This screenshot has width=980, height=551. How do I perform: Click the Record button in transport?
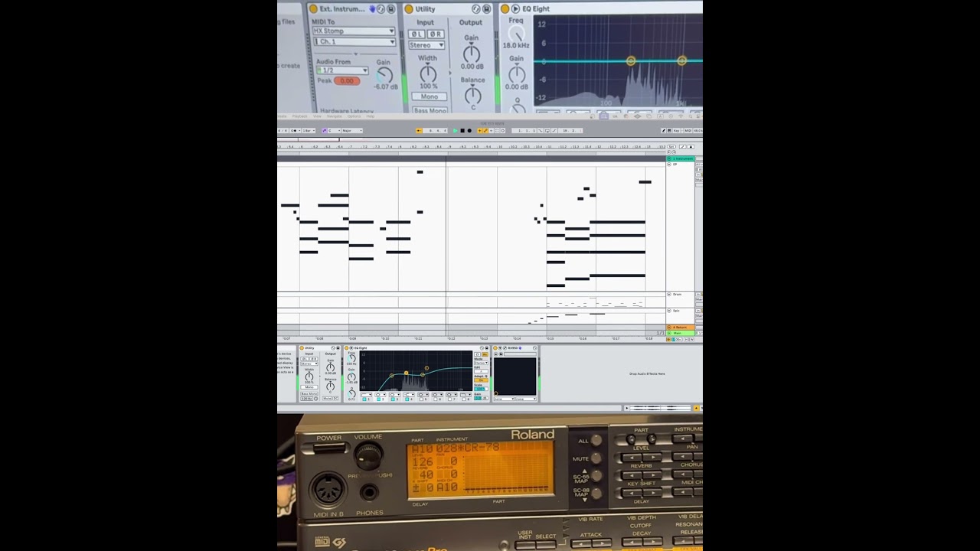[469, 131]
